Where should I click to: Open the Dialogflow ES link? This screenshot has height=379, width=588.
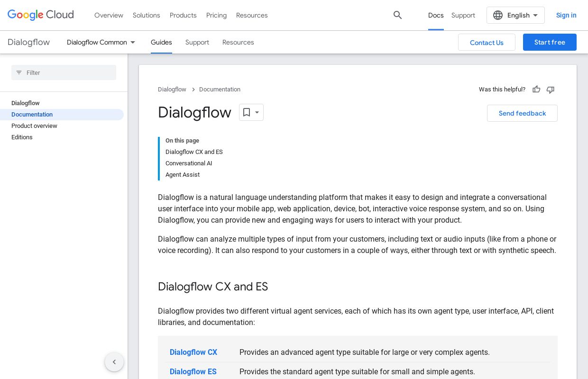click(x=193, y=372)
